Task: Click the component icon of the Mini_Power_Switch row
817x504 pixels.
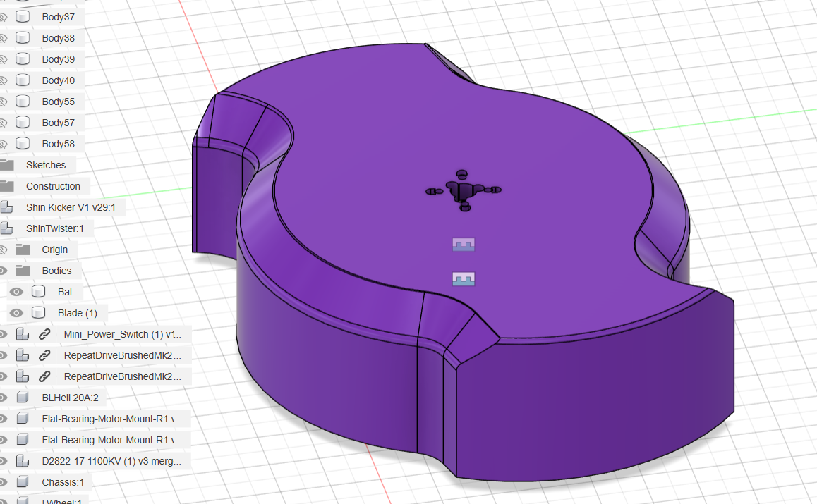Action: pos(23,334)
